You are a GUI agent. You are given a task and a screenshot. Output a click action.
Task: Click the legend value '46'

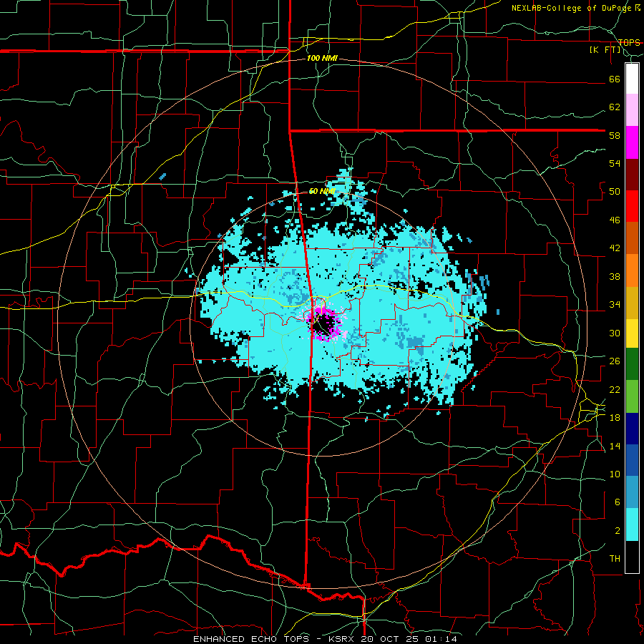pyautogui.click(x=615, y=220)
